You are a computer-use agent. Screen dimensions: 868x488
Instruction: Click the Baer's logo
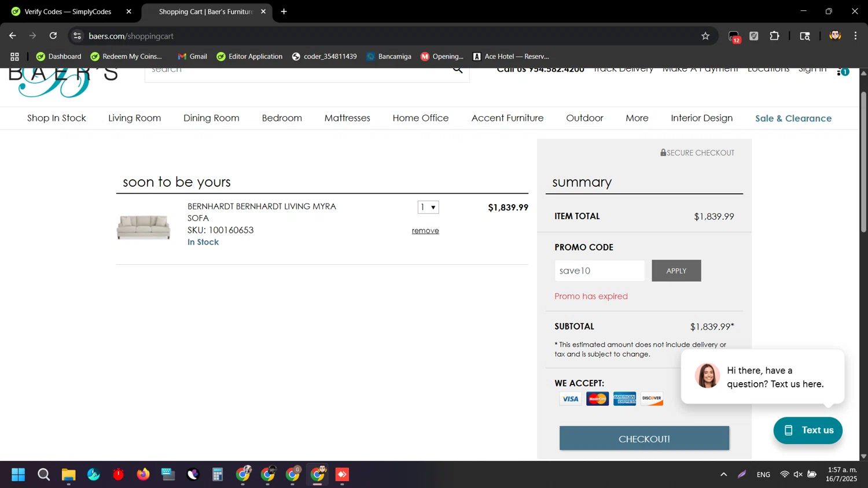coord(62,82)
